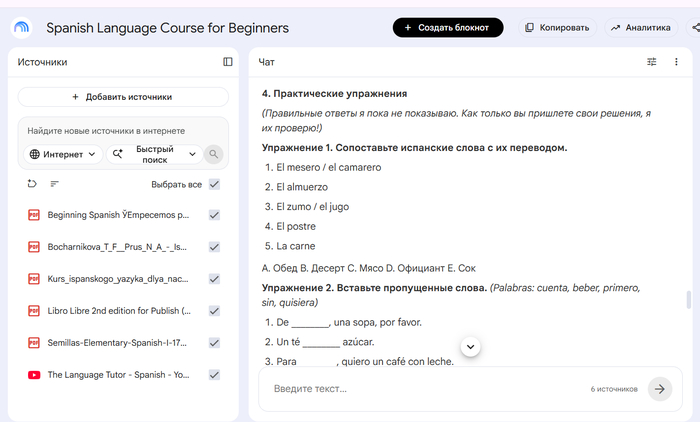Open the Kurs_ispanskogo_yazyka source
The image size is (700, 422).
[x=118, y=279]
